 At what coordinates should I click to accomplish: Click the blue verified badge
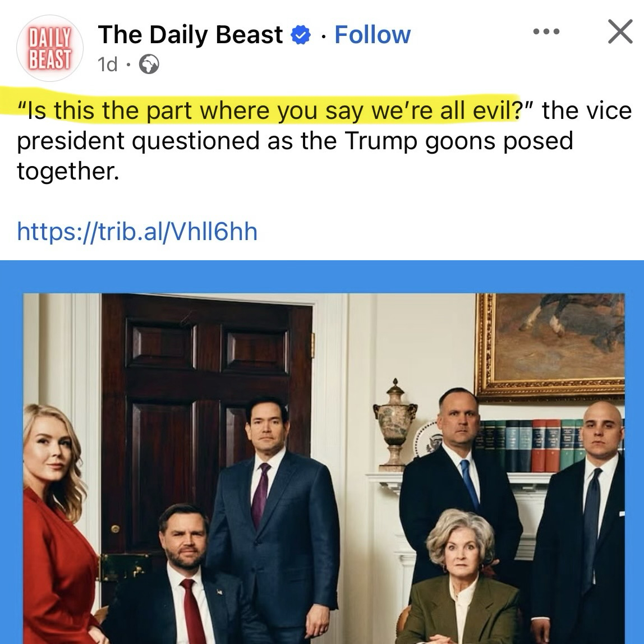click(300, 35)
